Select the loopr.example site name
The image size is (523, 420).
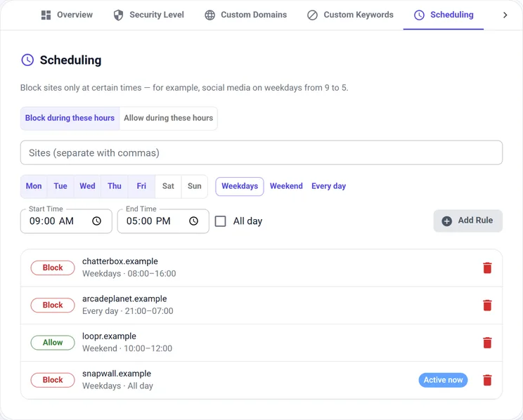[x=109, y=336]
